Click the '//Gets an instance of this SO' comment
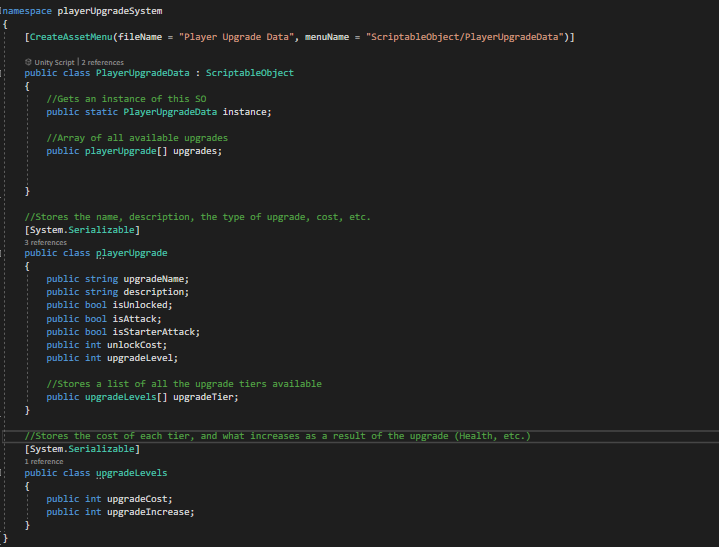 tap(126, 99)
